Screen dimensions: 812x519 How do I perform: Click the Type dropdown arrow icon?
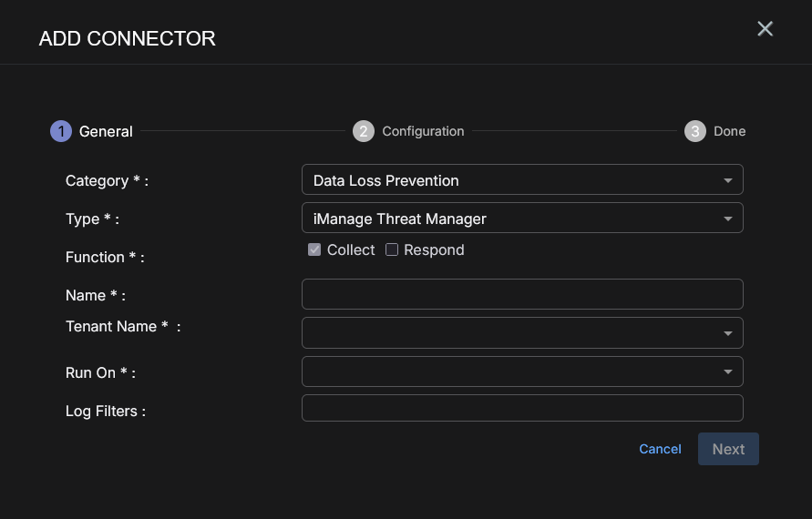[728, 219]
